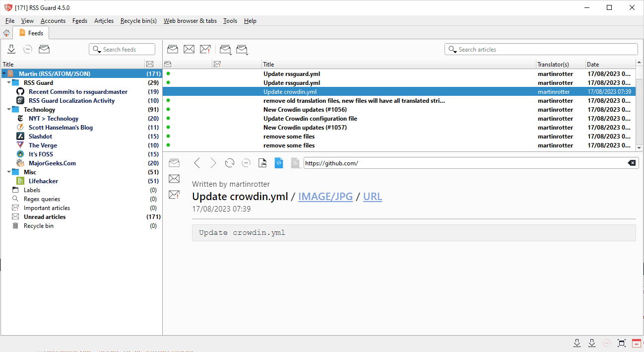Reload the page in the article browser
644x352 pixels.
click(x=230, y=163)
